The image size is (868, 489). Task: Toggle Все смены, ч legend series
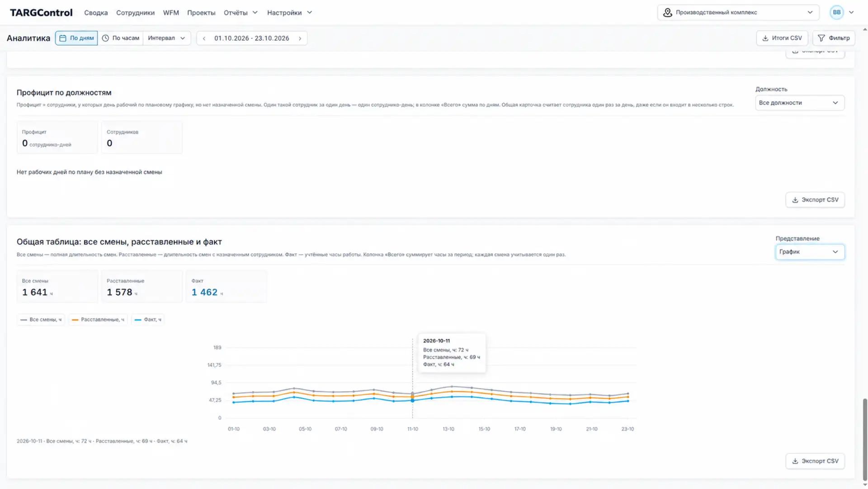click(x=41, y=320)
